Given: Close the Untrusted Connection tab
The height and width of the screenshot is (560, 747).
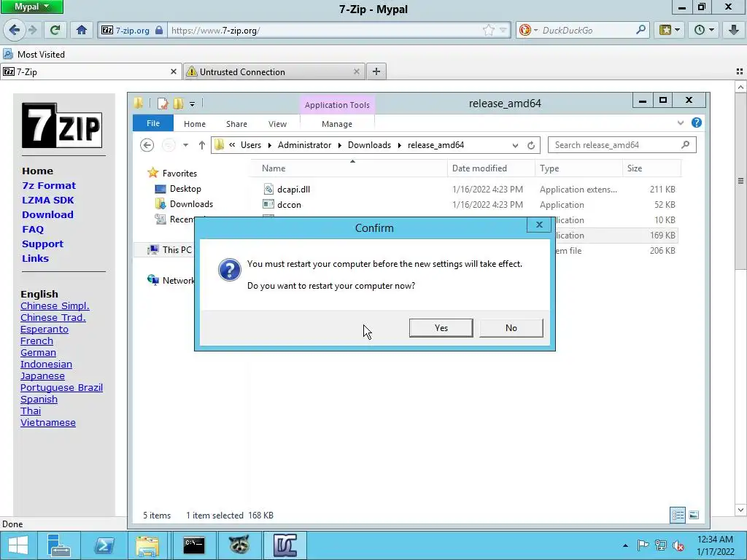Looking at the screenshot, I should coord(356,71).
